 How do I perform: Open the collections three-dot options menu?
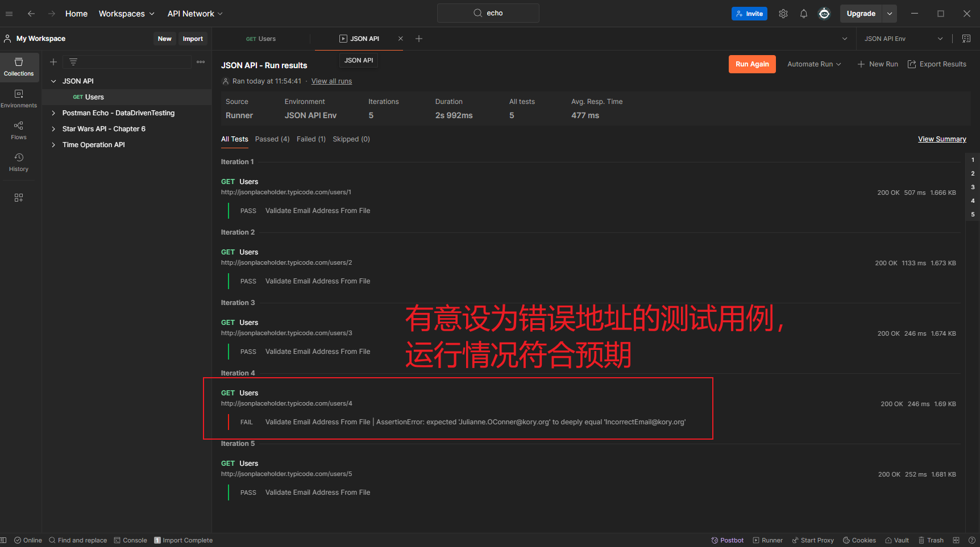point(201,62)
